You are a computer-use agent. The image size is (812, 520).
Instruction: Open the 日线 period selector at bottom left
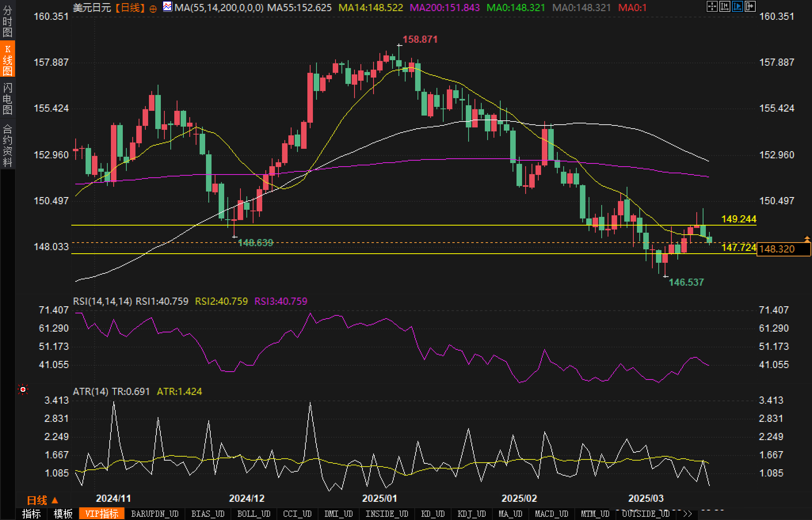coord(42,501)
